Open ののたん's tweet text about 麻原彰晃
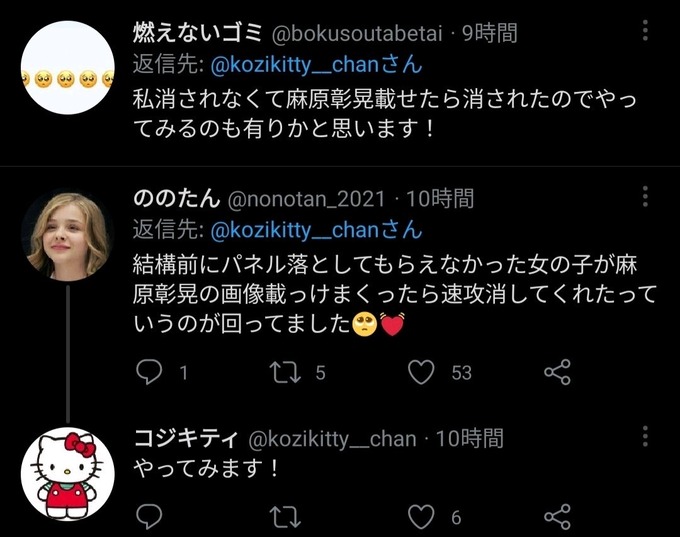Image resolution: width=680 pixels, height=537 pixels. [x=394, y=295]
